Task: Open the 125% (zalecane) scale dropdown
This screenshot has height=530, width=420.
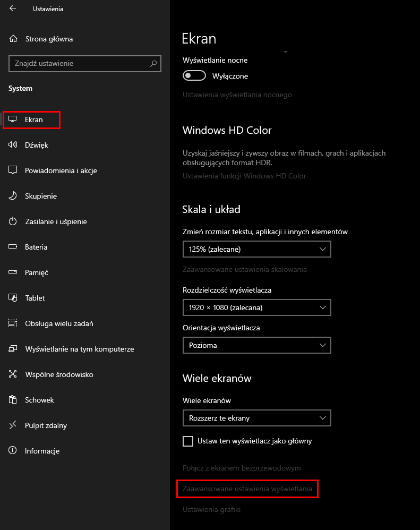Action: pyautogui.click(x=257, y=249)
